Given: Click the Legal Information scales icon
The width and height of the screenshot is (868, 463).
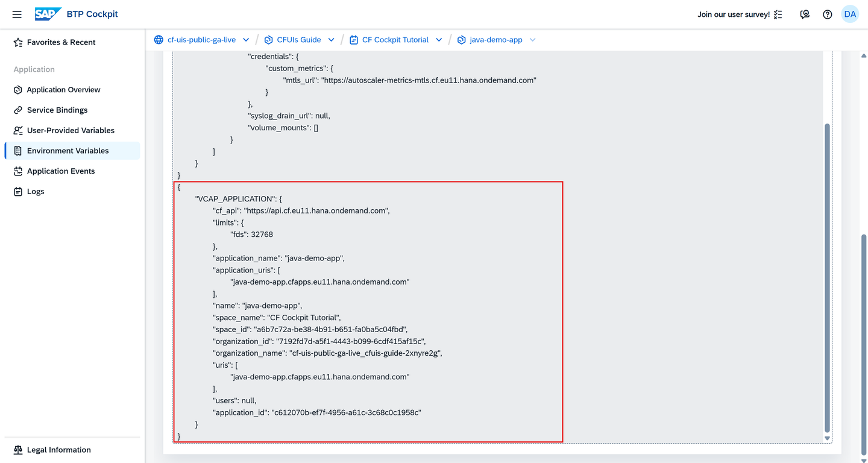Looking at the screenshot, I should [x=18, y=450].
